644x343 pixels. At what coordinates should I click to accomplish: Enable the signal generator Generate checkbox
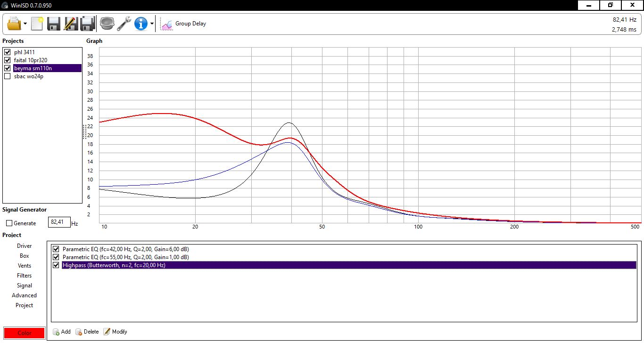pyautogui.click(x=9, y=223)
